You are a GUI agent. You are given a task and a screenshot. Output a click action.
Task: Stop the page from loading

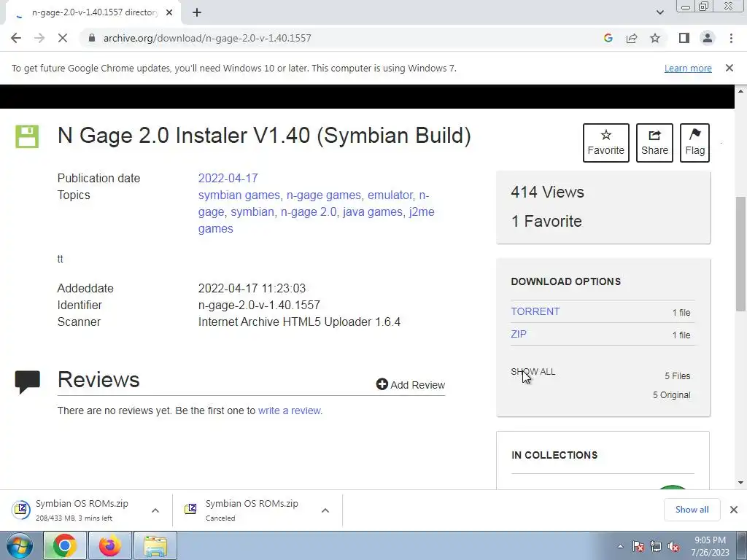click(x=63, y=38)
